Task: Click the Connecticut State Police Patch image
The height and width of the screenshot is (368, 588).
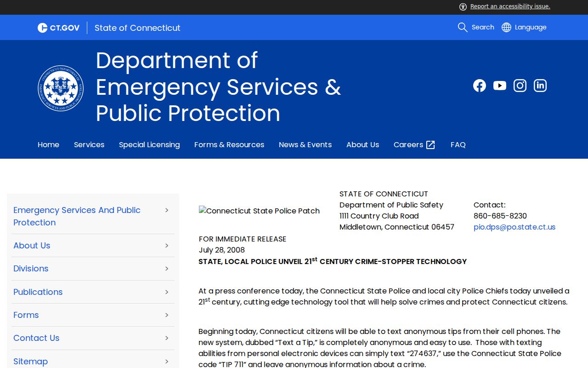Action: (x=259, y=211)
